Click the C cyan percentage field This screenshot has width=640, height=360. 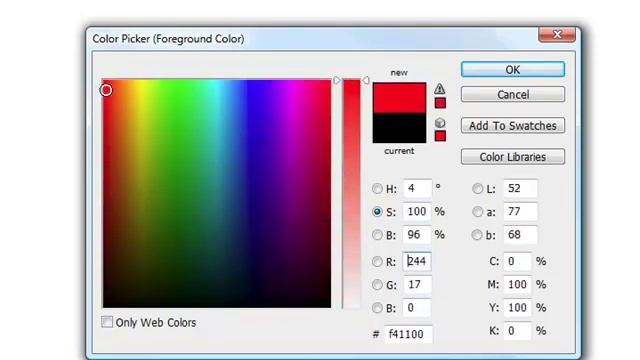[517, 261]
